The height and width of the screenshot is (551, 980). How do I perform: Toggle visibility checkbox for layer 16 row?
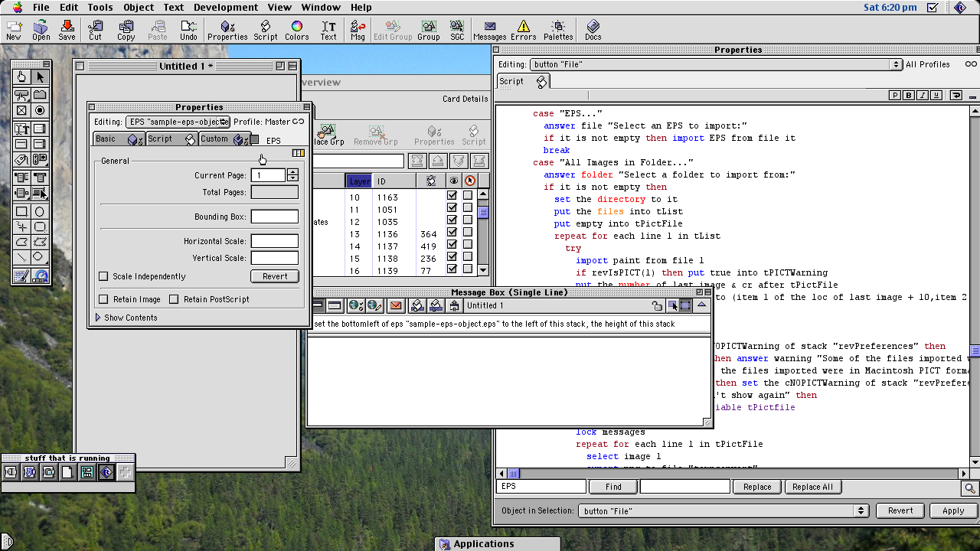coord(452,270)
